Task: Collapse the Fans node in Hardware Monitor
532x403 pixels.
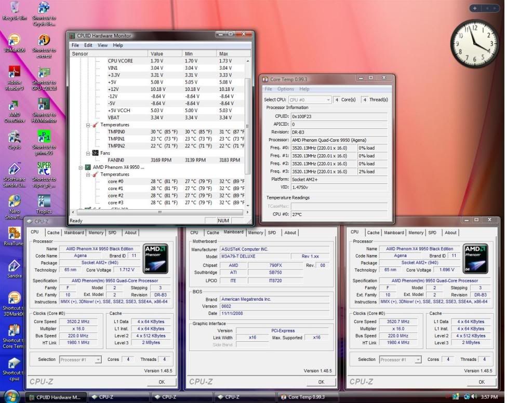Action: click(88, 153)
